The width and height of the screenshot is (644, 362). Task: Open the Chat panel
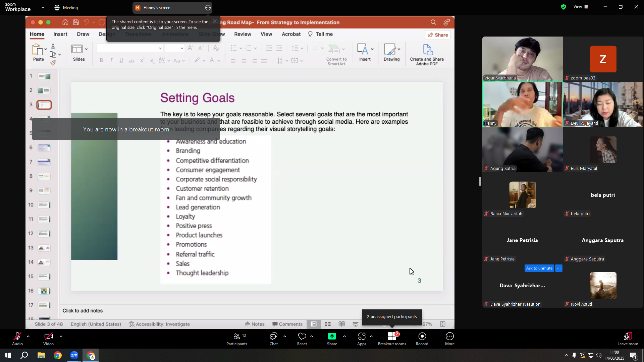[x=274, y=339]
